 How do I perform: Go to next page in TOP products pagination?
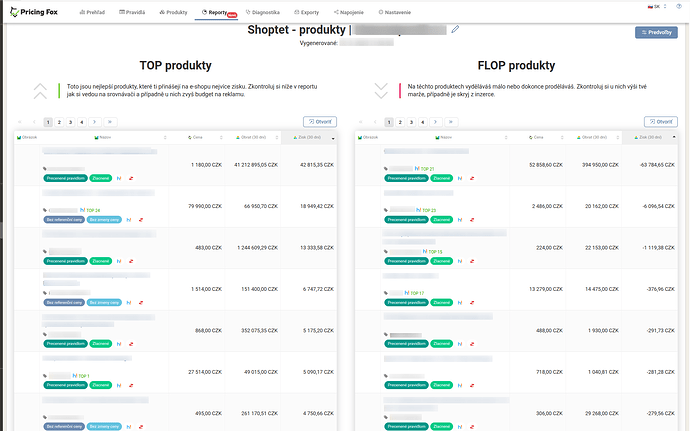coord(95,122)
